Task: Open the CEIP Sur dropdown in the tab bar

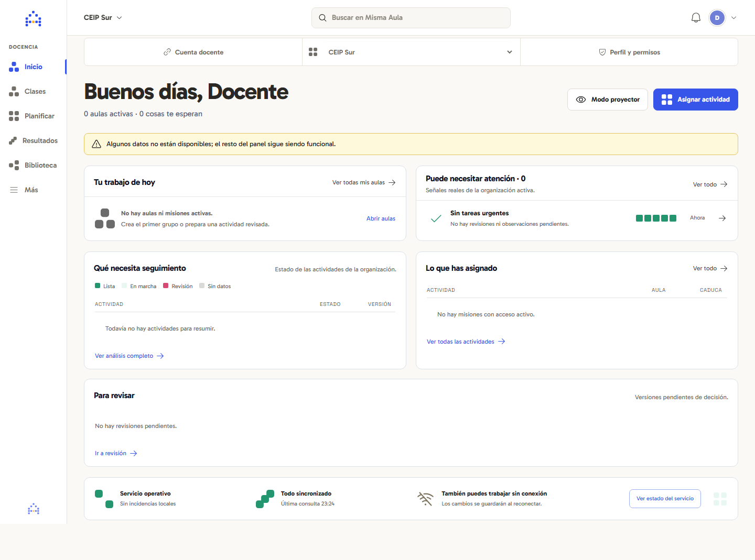Action: pos(411,52)
